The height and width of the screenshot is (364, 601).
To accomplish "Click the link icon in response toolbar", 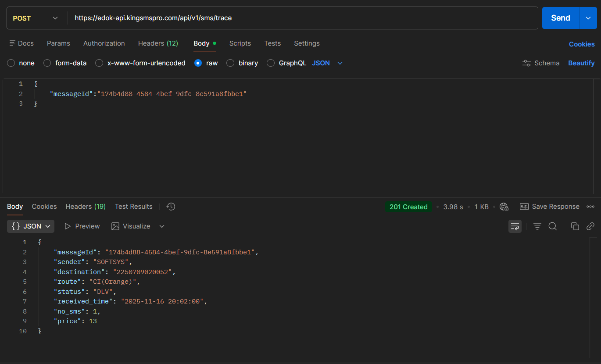I will (590, 226).
